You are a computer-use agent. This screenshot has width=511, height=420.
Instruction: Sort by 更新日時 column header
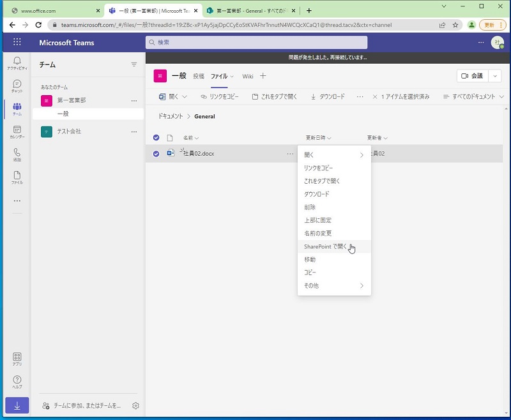coord(318,138)
